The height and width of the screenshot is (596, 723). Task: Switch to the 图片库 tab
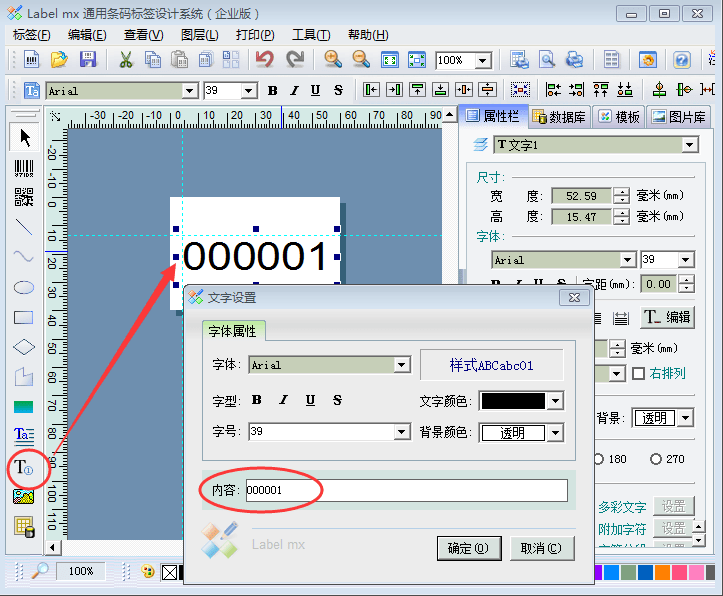coord(679,117)
